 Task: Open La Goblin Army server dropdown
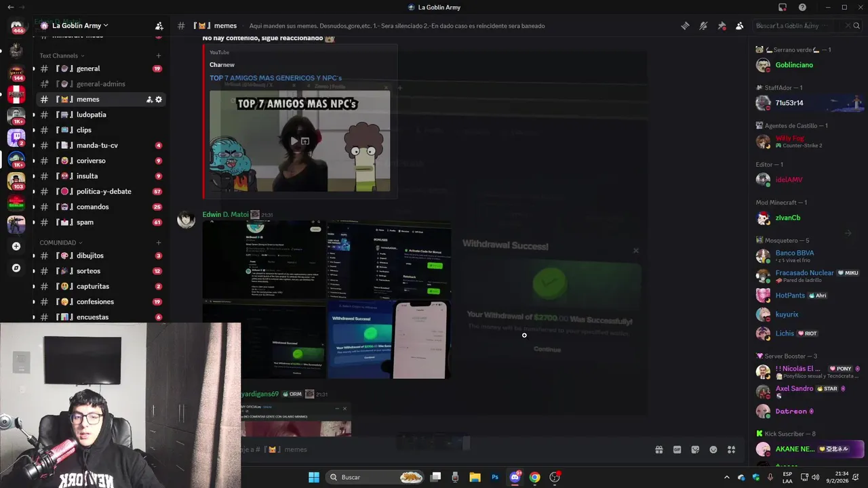click(80, 26)
